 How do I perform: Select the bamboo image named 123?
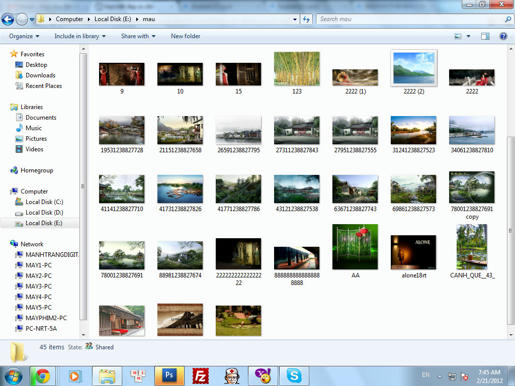tap(297, 69)
